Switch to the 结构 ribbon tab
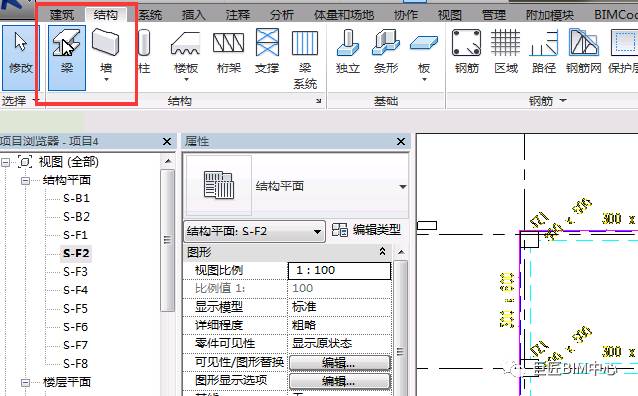Screen dimensions: 638x396 (105, 15)
